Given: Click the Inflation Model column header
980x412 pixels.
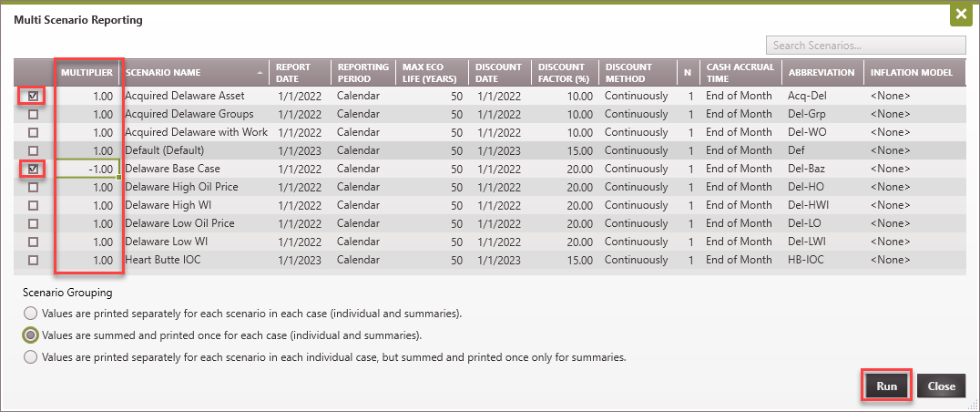Looking at the screenshot, I should [x=911, y=73].
